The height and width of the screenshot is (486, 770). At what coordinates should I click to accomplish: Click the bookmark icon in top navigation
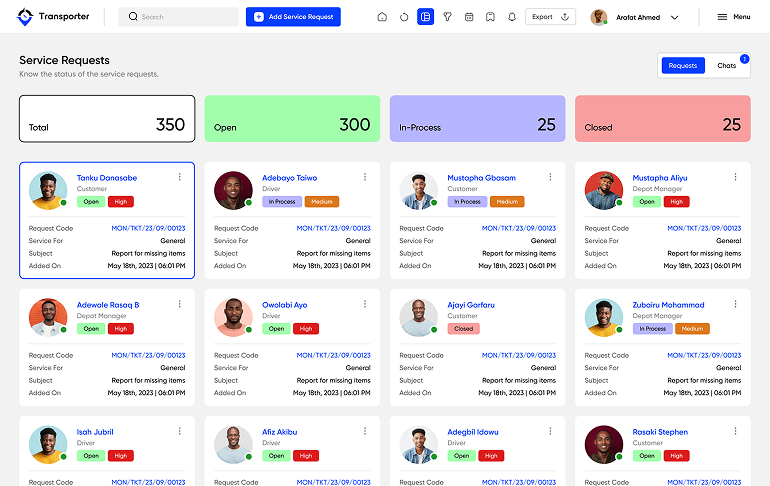(490, 17)
